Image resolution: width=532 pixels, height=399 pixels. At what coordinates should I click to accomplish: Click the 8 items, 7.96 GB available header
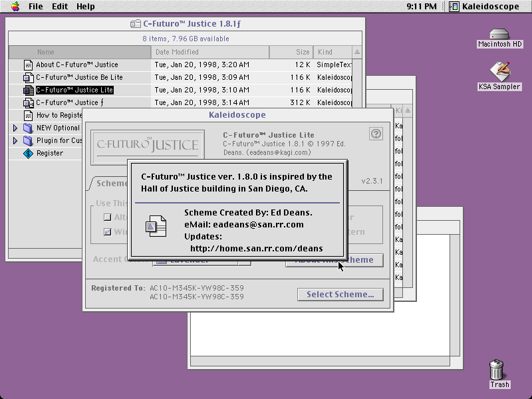pos(186,39)
